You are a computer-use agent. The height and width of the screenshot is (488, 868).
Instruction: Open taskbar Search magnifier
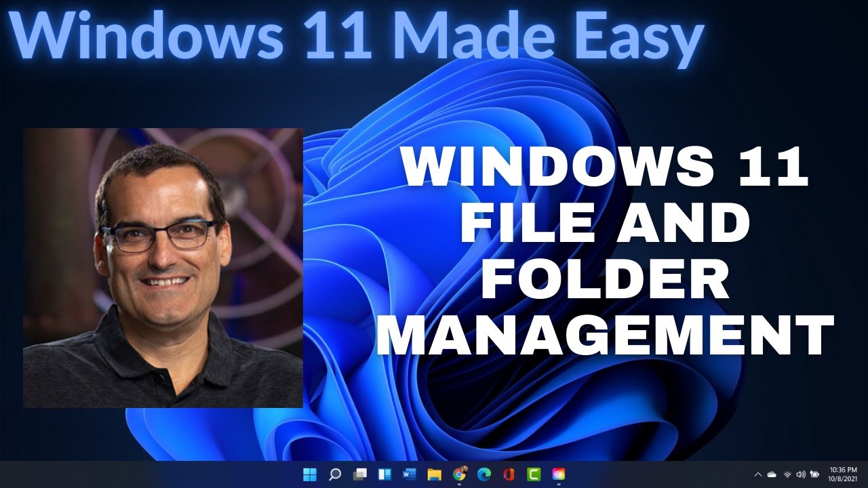pos(335,474)
